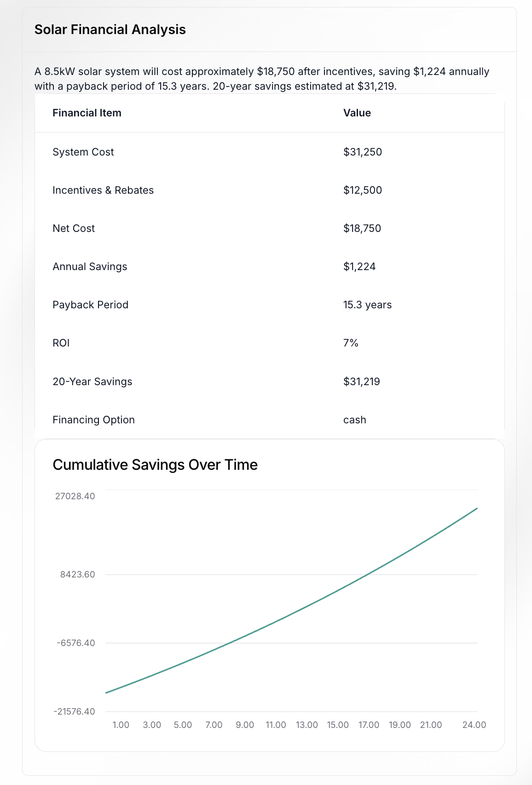Click the Solar Financial Analysis heading
532x785 pixels.
(110, 29)
